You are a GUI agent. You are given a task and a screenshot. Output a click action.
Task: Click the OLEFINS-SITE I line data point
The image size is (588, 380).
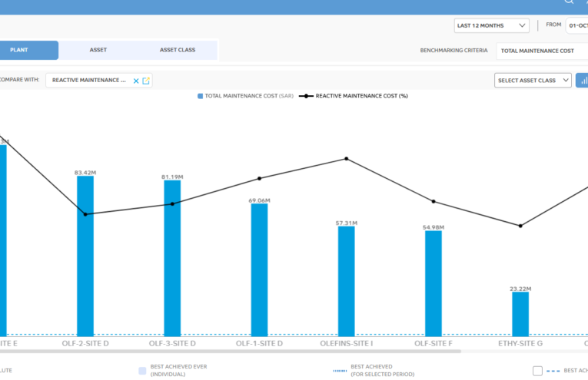pyautogui.click(x=347, y=159)
